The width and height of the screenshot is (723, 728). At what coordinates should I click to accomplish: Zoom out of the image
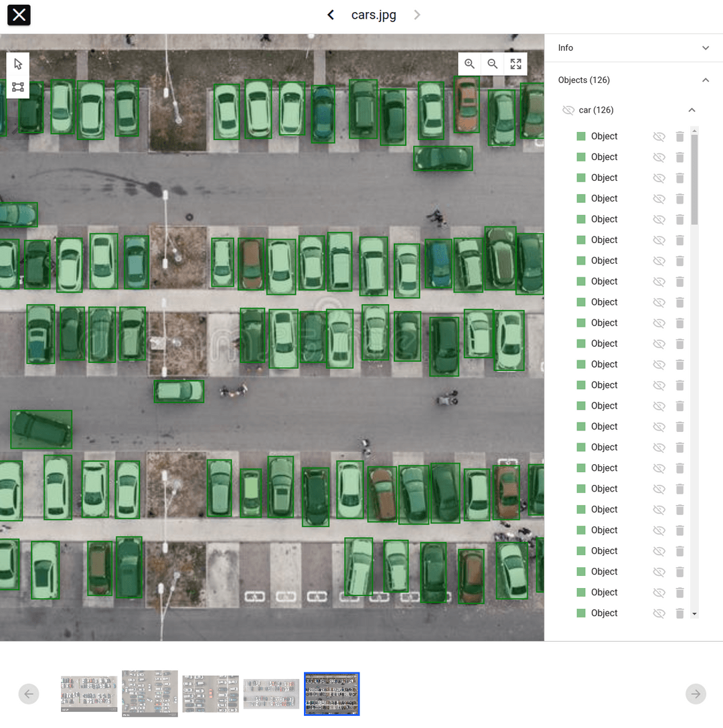click(x=493, y=64)
